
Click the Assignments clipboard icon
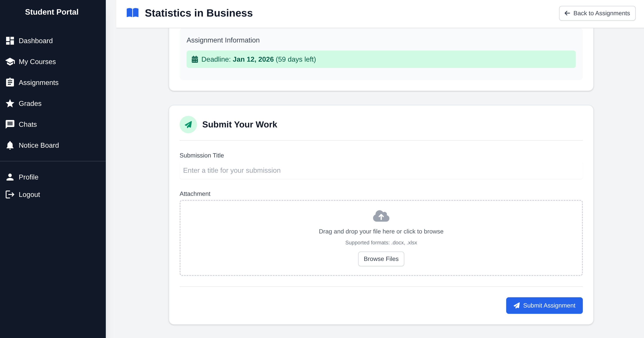point(10,82)
